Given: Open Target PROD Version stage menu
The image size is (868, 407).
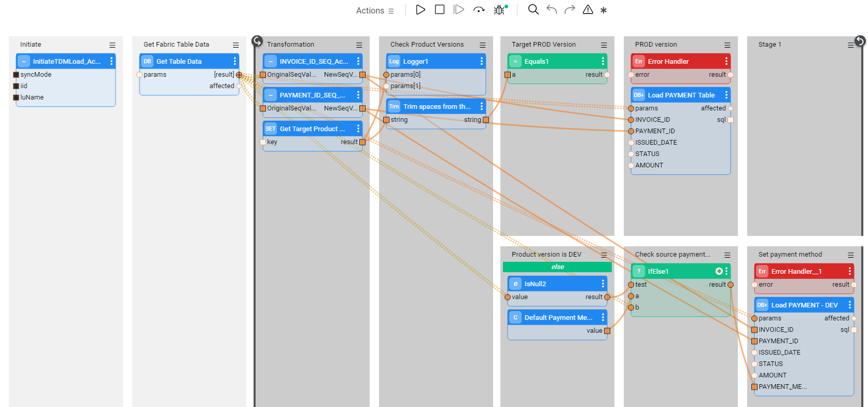Looking at the screenshot, I should tap(604, 45).
